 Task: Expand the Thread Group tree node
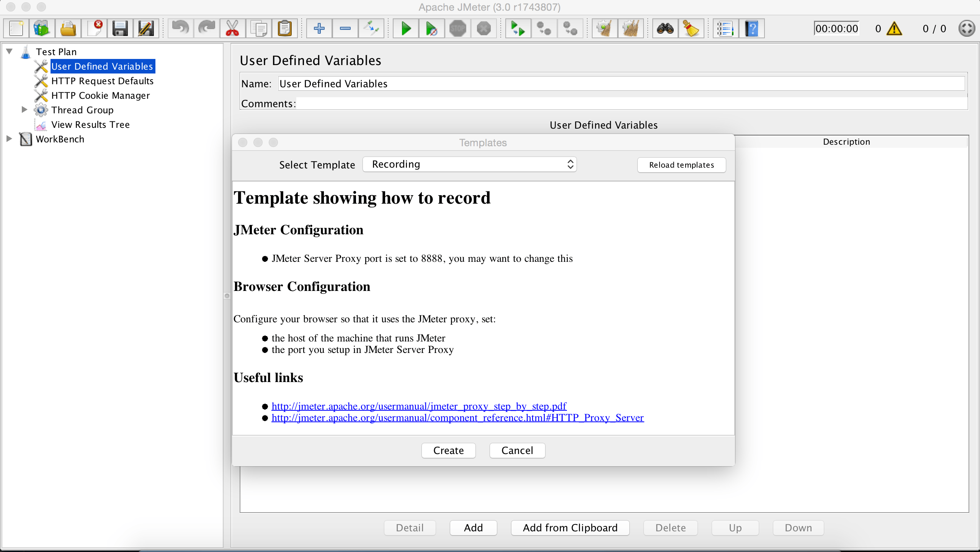[24, 110]
